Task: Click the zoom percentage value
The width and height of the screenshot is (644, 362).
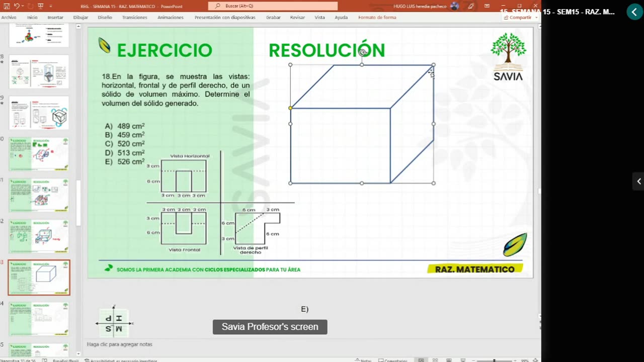Action: click(x=525, y=360)
